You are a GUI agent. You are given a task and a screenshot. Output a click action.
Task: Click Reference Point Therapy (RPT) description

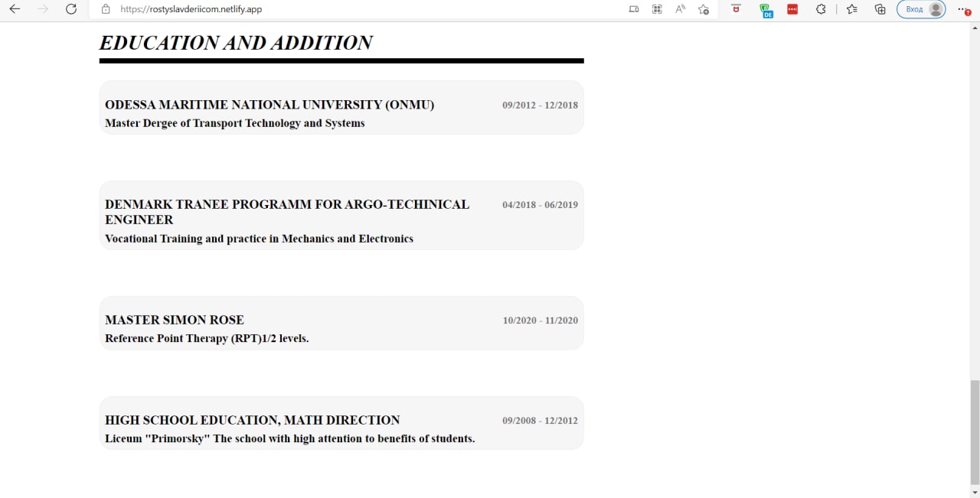(207, 338)
